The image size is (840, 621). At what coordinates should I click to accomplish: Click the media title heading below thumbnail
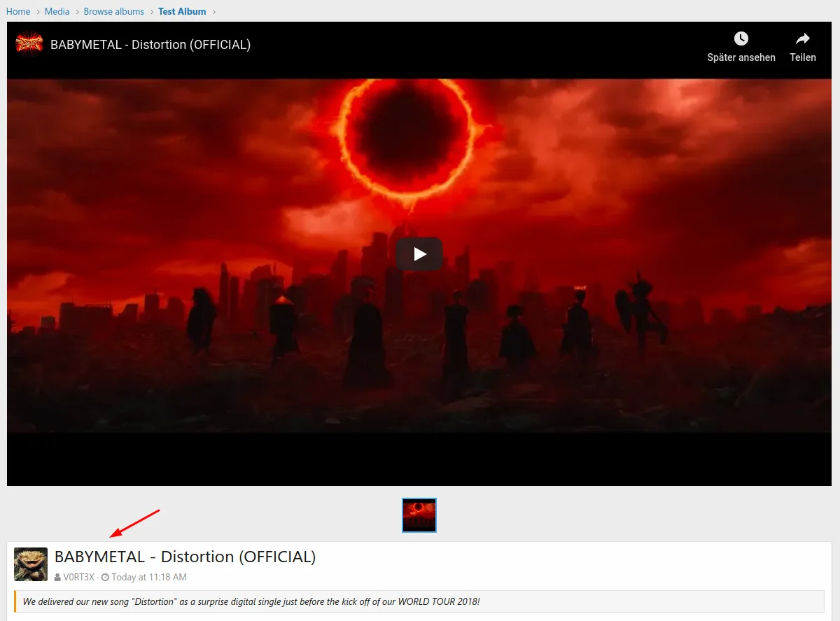[185, 557]
